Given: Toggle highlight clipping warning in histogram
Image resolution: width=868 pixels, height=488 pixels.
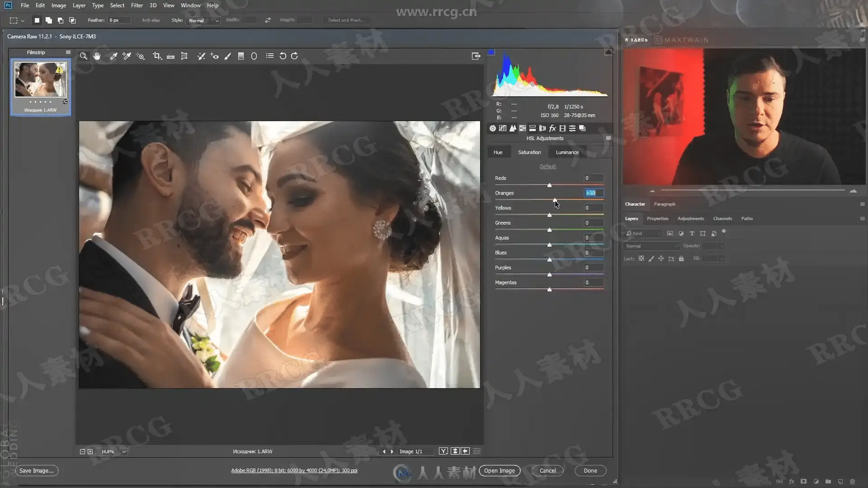Looking at the screenshot, I should [609, 52].
